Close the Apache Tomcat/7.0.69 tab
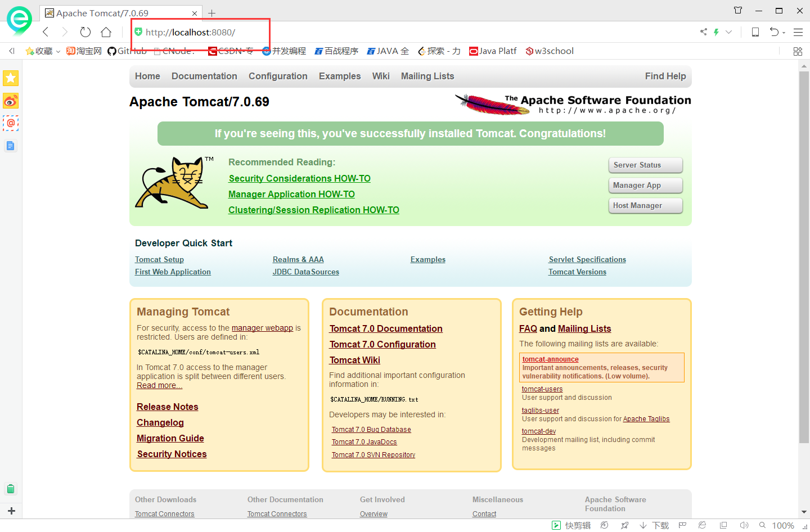 195,13
